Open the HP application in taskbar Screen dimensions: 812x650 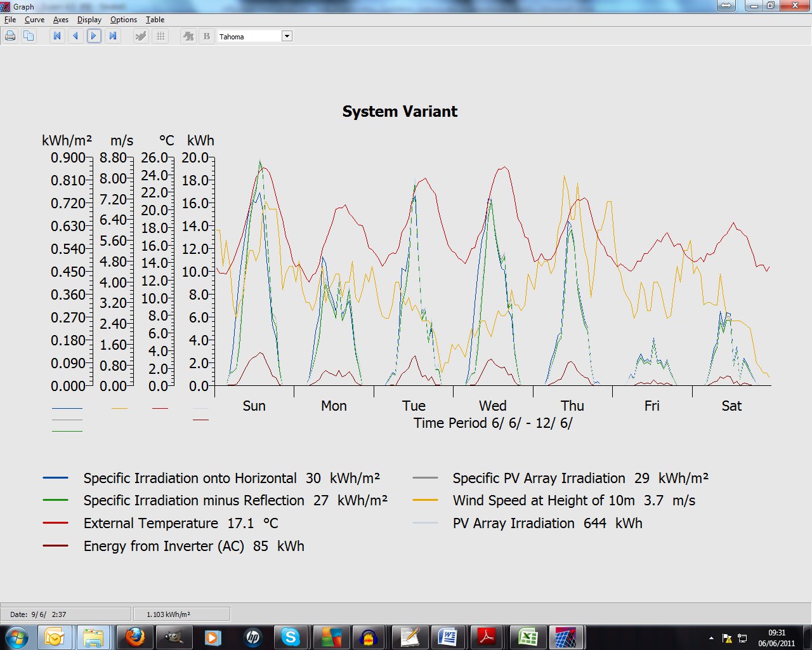coord(252,637)
